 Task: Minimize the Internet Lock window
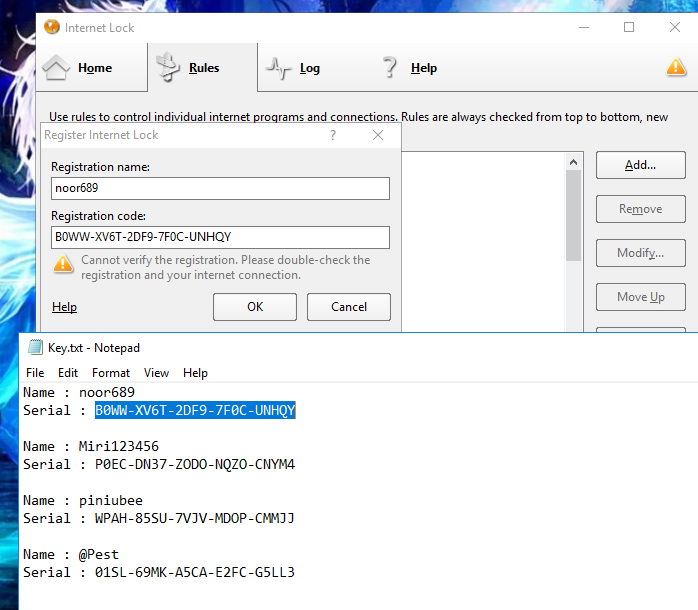[584, 27]
